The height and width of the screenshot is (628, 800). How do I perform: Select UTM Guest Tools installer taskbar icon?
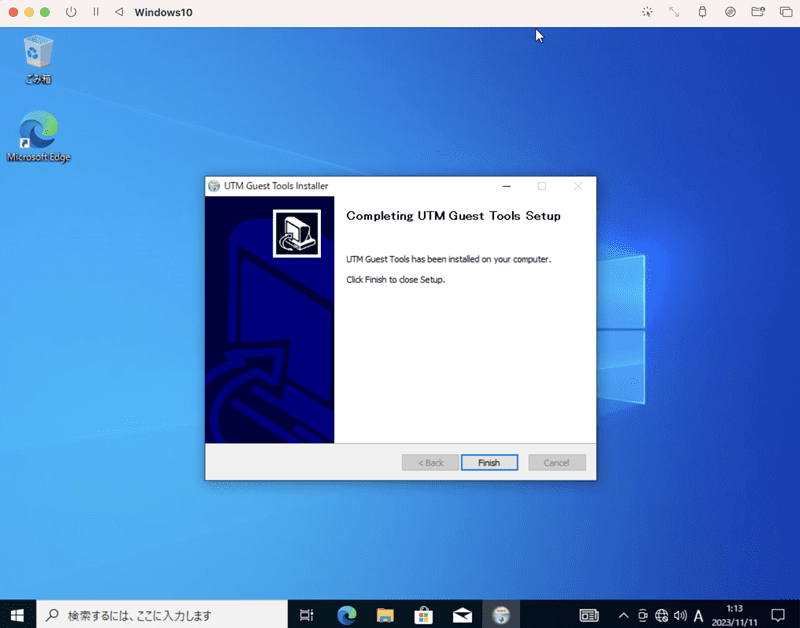click(501, 615)
